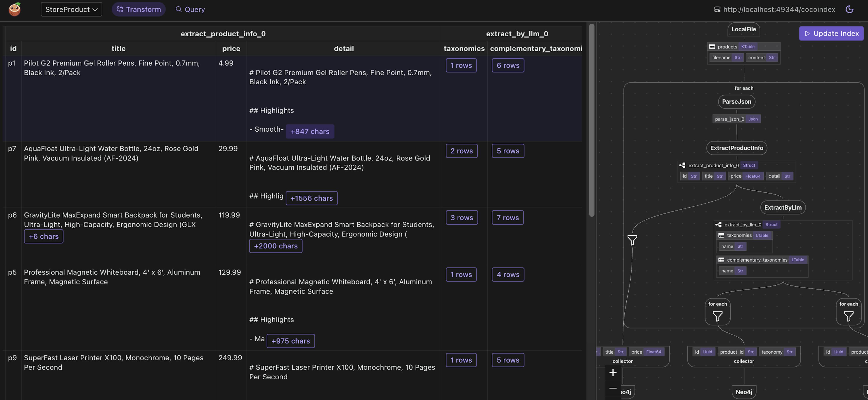This screenshot has height=400, width=868.
Task: Click the left 'for each' funnel icon
Action: 717,316
